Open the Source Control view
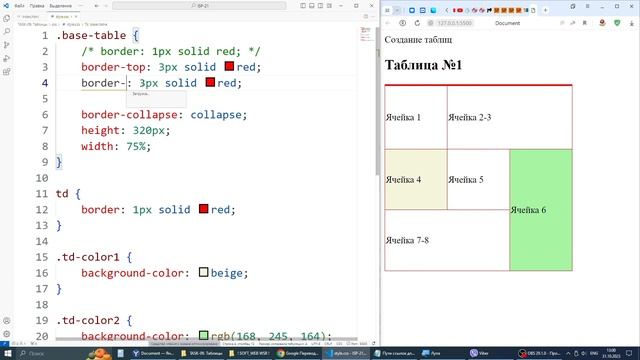The width and height of the screenshot is (640, 360). click(x=7, y=45)
